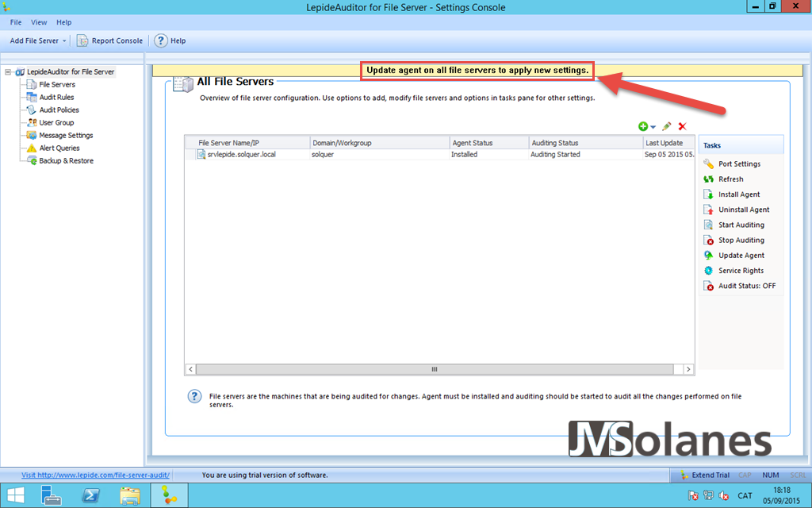Visit the lepide.com file-server-audit link

(x=95, y=475)
